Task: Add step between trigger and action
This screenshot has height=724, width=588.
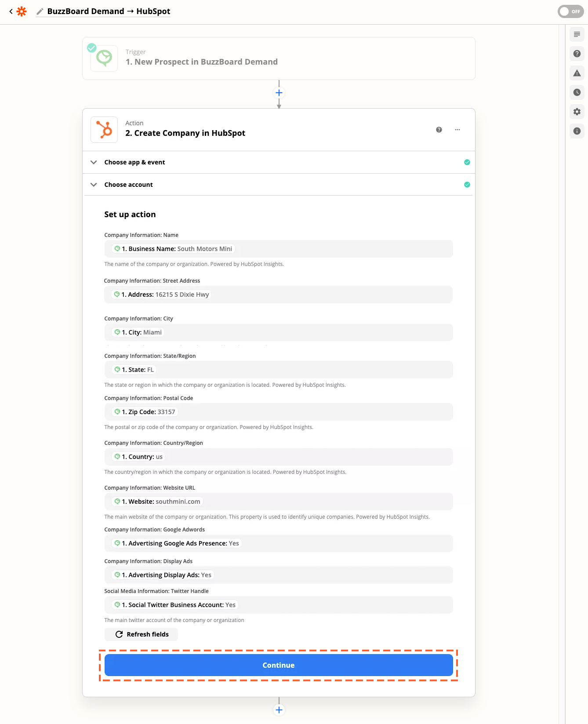Action: [x=279, y=93]
